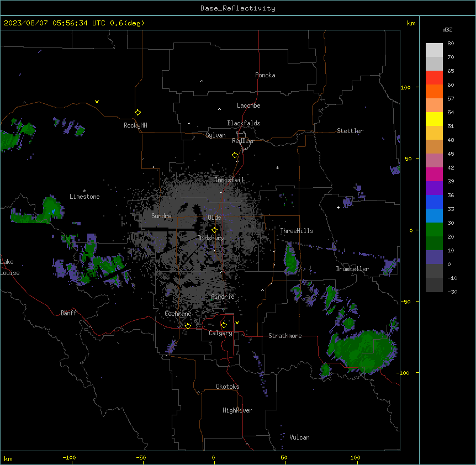Click the asterisk marker above Limestone

click(84, 191)
